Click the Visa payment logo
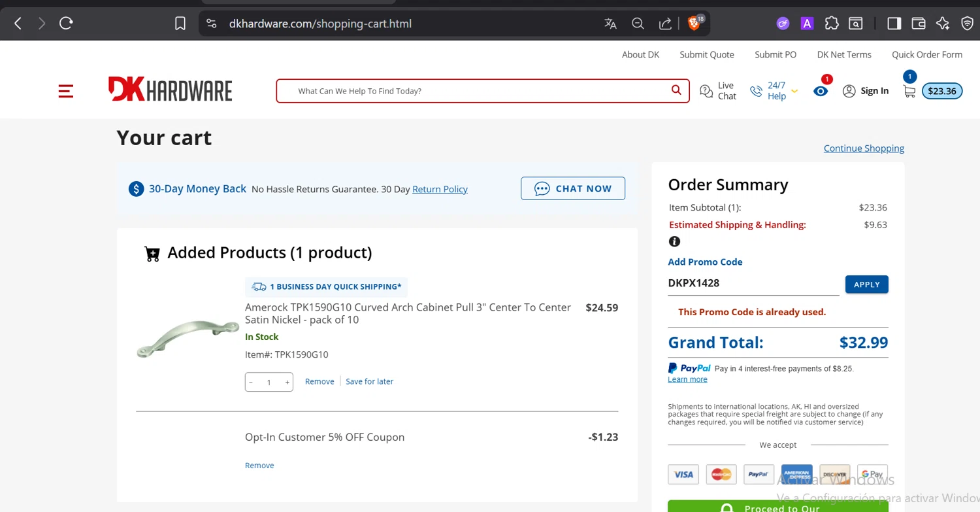The image size is (980, 512). 683,474
